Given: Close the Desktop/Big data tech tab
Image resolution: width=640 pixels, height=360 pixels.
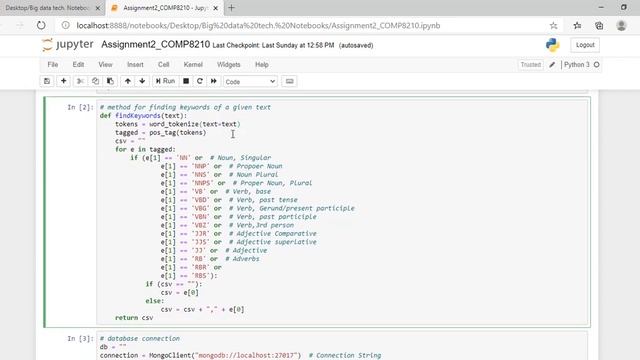Looking at the screenshot, I should click(x=98, y=8).
